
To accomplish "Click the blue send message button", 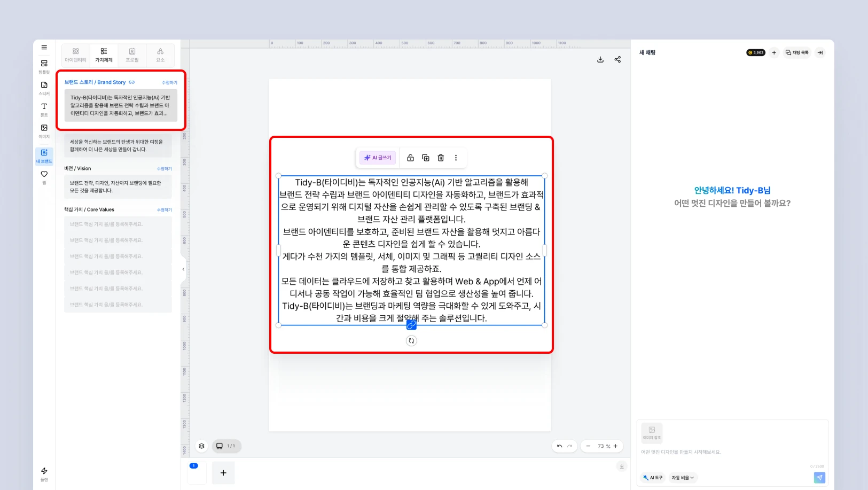I will click(819, 478).
